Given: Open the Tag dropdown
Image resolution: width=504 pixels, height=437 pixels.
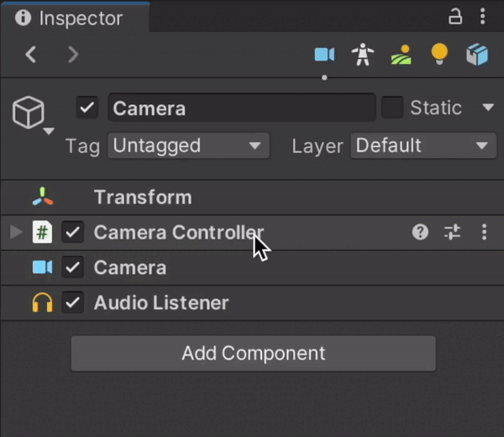Looking at the screenshot, I should pos(188,145).
